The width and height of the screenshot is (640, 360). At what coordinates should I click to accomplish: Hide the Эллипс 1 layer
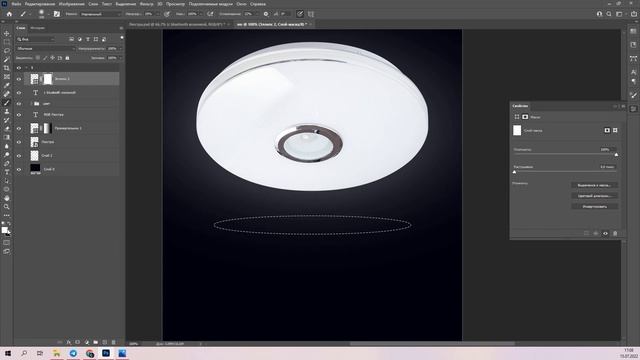click(x=19, y=79)
